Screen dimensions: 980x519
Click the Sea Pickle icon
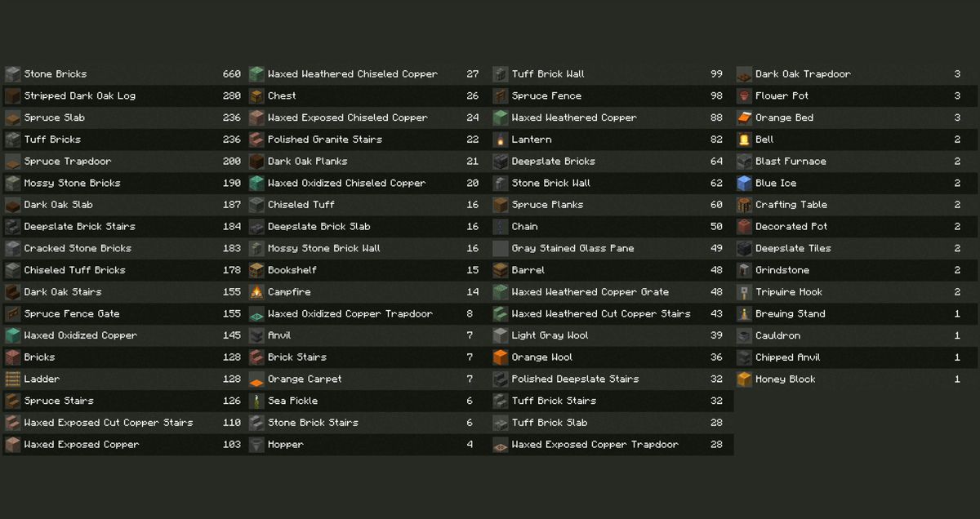tap(256, 401)
